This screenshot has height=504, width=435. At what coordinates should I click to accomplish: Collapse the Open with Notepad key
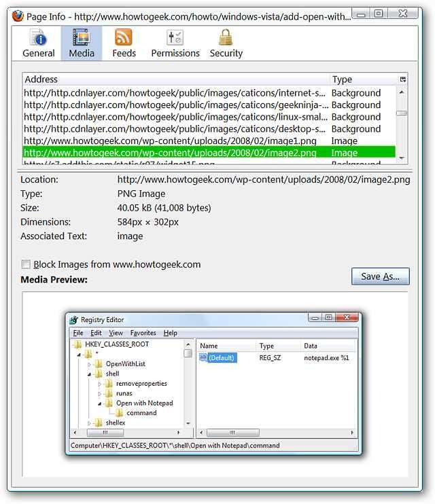tap(99, 403)
